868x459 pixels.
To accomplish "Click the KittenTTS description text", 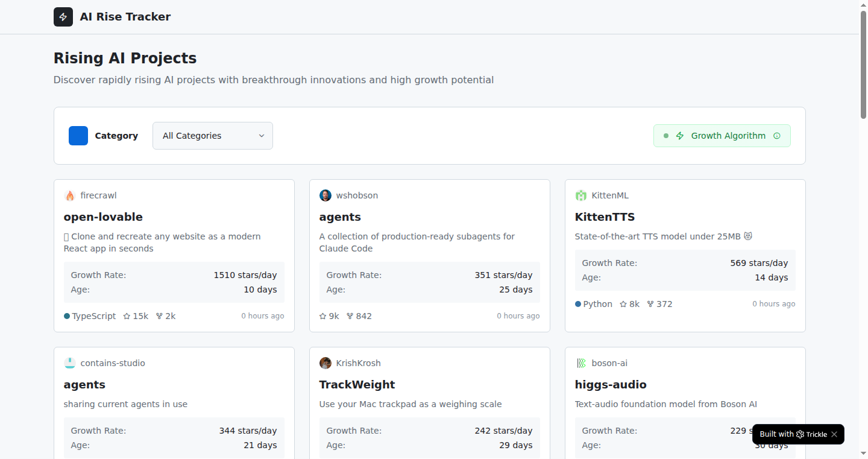I will pos(664,236).
